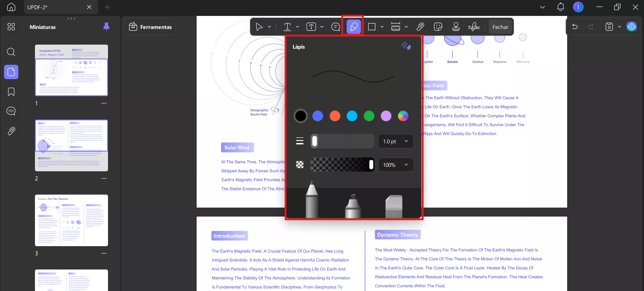Screen dimensions: 644x291
Task: Open the sticker tool
Action: pos(438,27)
